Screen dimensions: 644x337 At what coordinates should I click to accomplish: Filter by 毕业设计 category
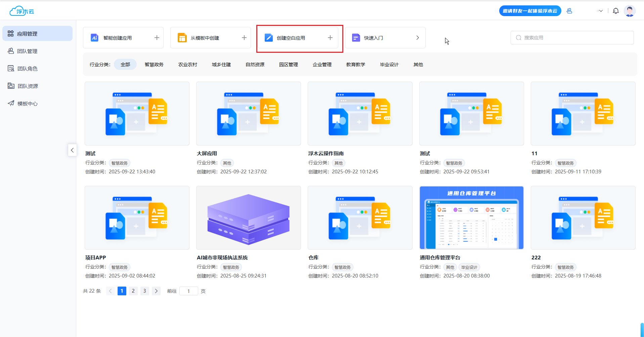(x=389, y=65)
